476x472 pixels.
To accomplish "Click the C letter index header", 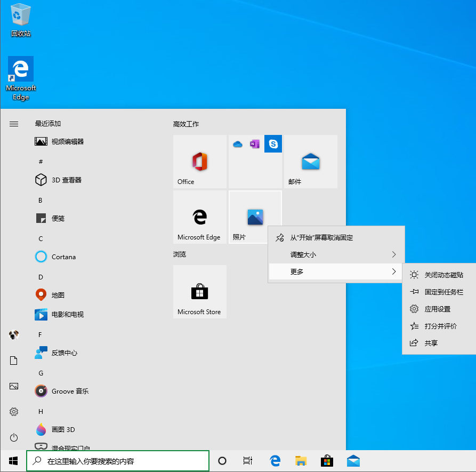I will coord(41,239).
